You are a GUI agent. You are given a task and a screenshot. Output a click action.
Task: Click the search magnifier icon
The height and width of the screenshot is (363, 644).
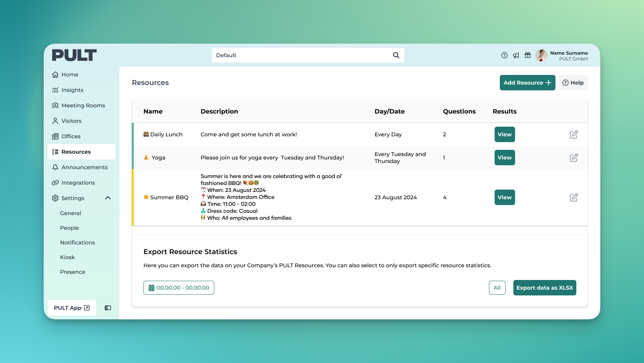point(396,55)
